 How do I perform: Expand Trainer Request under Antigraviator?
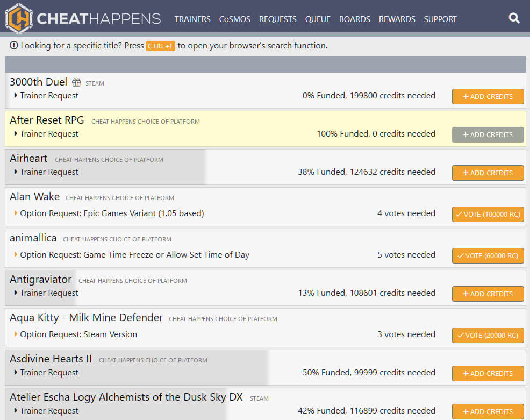tap(46, 293)
